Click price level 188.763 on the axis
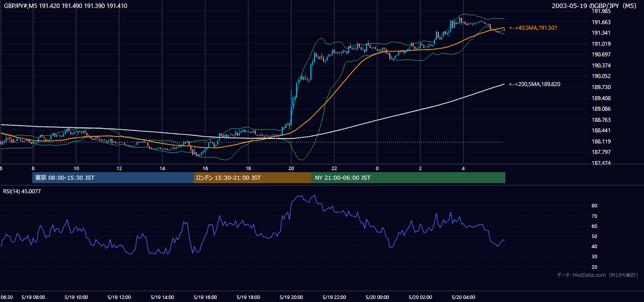 pos(601,120)
